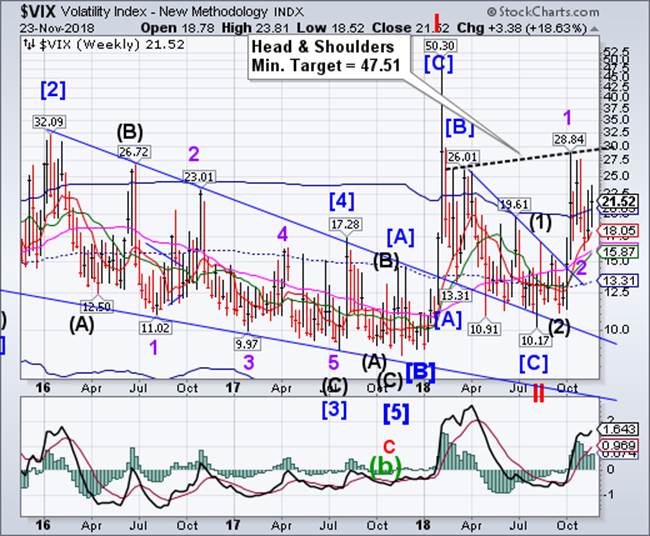Click the 17.28 price label
The image size is (650, 536).
[346, 225]
